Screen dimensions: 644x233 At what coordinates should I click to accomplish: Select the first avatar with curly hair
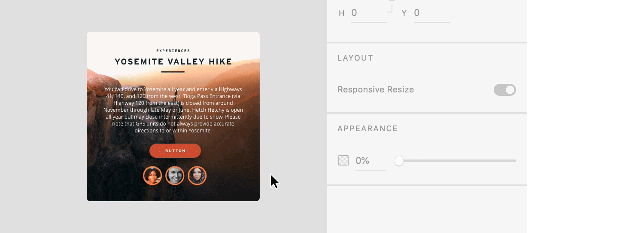point(152,176)
